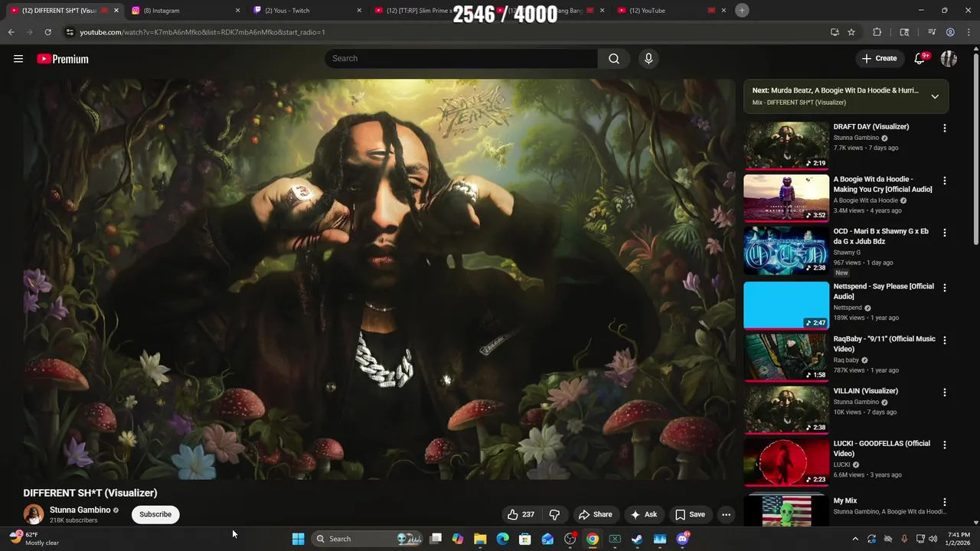
Task: Open options menu for Nettspend Say Please
Action: [x=944, y=288]
